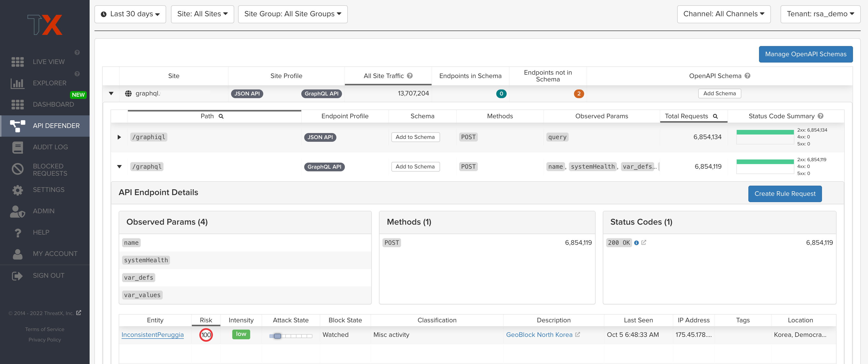Open the Audit Log sidebar icon
This screenshot has height=364, width=868.
pyautogui.click(x=17, y=147)
